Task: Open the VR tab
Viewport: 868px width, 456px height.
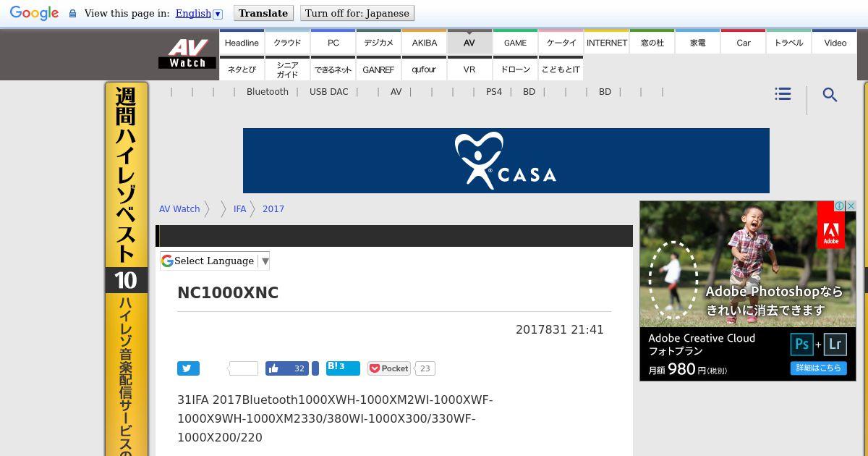Action: [469, 69]
